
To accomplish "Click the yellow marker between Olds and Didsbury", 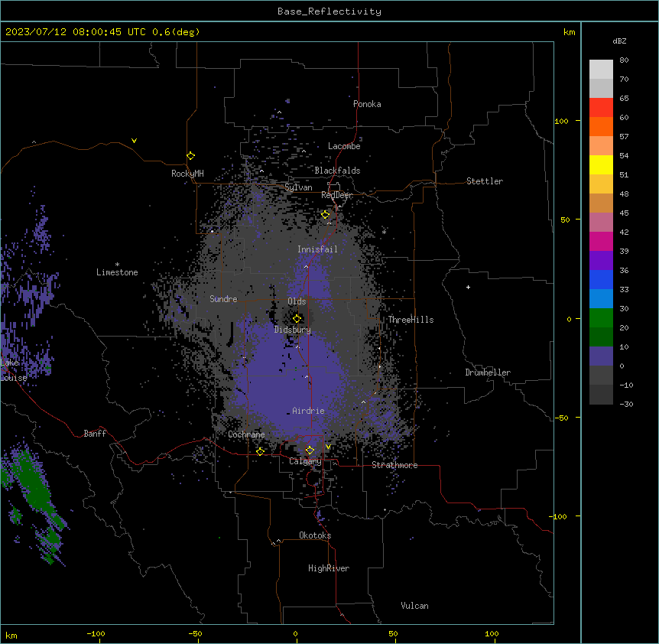I will 297,318.
